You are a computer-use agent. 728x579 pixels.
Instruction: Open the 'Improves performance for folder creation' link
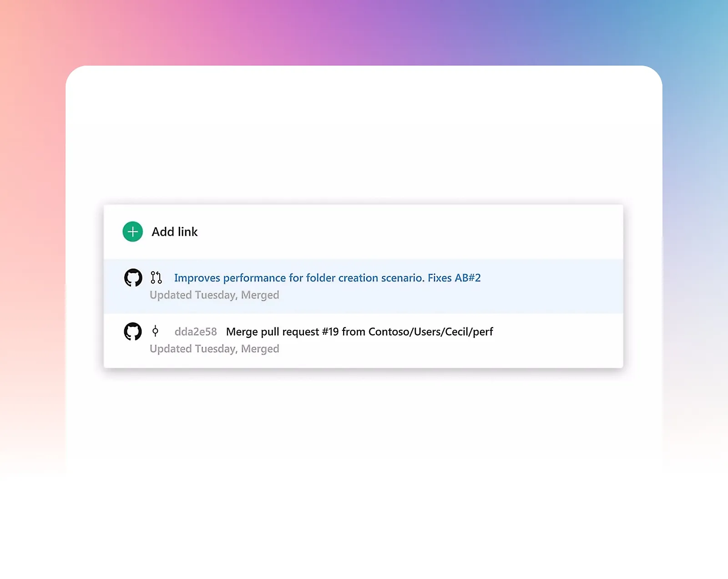point(328,278)
